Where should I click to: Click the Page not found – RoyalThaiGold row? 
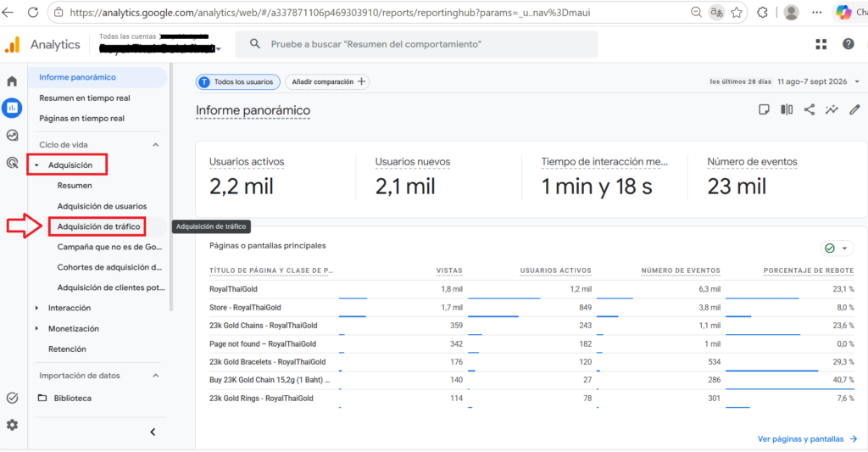point(531,344)
